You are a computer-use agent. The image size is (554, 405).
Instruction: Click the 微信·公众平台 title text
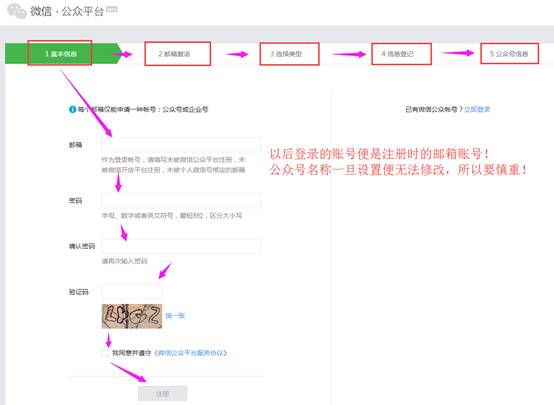click(67, 11)
